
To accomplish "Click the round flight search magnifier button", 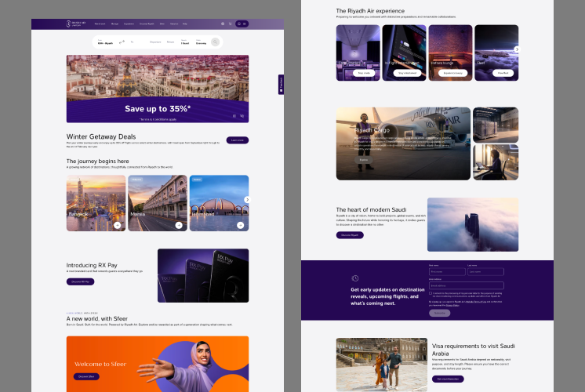I will click(216, 42).
